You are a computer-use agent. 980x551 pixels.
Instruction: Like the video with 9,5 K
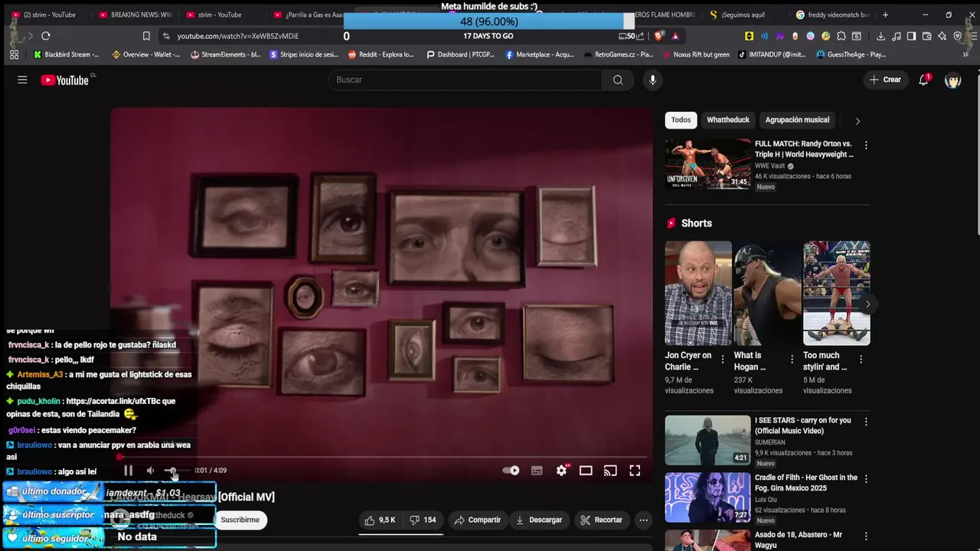(x=381, y=520)
